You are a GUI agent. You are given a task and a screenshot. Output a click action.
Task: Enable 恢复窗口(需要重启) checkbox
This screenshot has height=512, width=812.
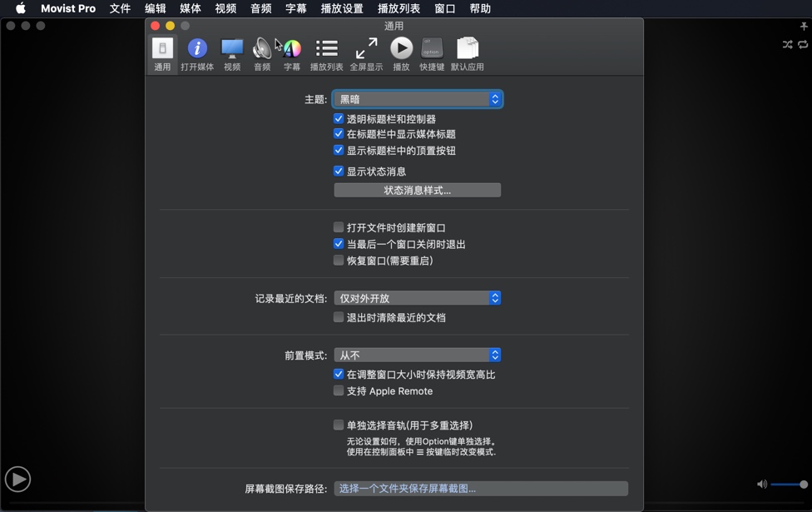[339, 260]
